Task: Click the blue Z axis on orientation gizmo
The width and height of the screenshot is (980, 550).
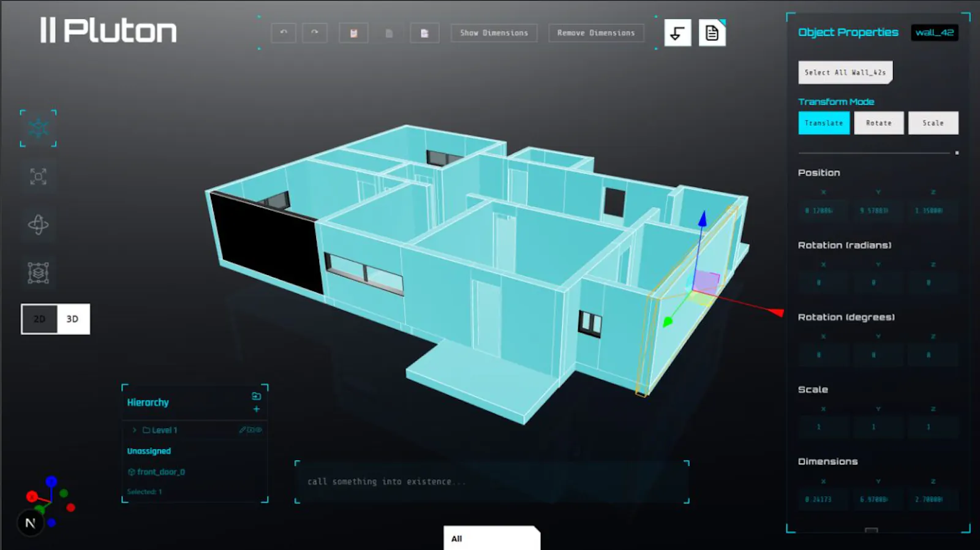Action: click(x=51, y=482)
